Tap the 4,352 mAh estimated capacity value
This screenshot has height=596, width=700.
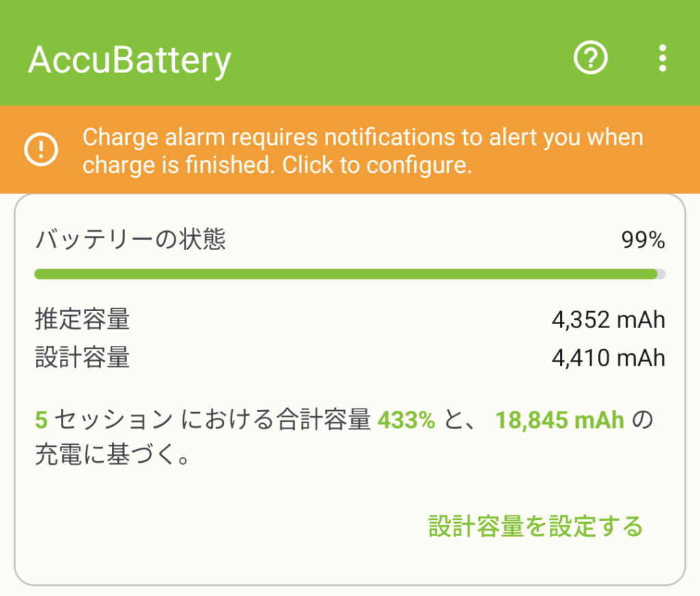pyautogui.click(x=608, y=319)
